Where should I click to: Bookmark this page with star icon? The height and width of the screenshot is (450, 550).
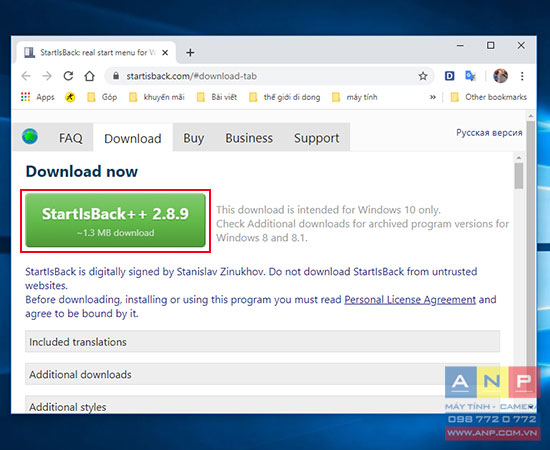423,76
